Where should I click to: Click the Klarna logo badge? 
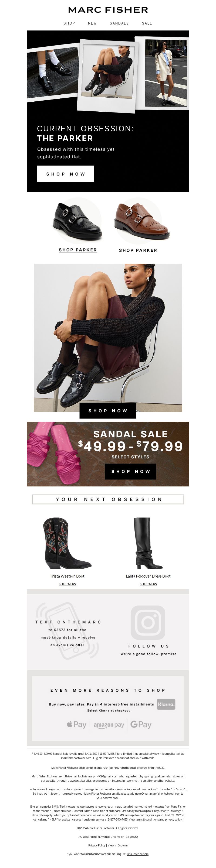[166, 704]
